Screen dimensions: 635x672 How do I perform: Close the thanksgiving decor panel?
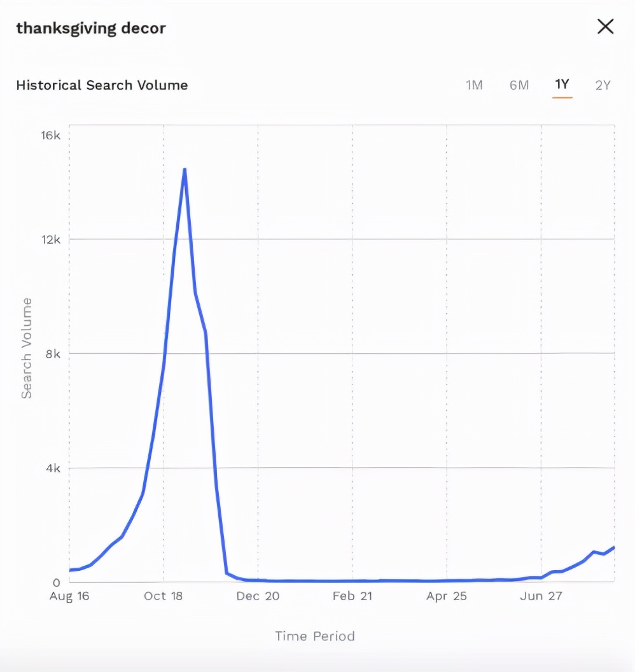(x=606, y=27)
